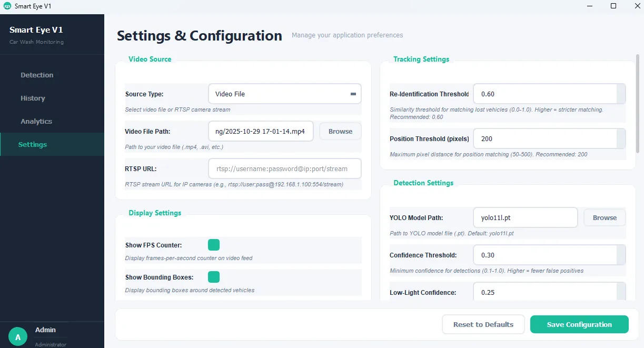644x348 pixels.
Task: Adjust the Low-Light Confidence spinner arrows
Action: [621, 292]
